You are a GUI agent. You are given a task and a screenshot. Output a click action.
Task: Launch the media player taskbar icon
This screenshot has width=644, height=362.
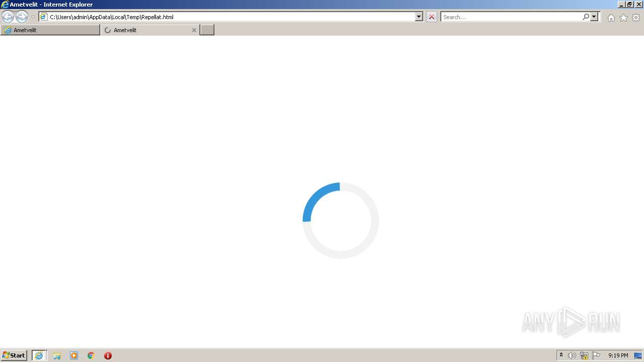[x=74, y=355]
